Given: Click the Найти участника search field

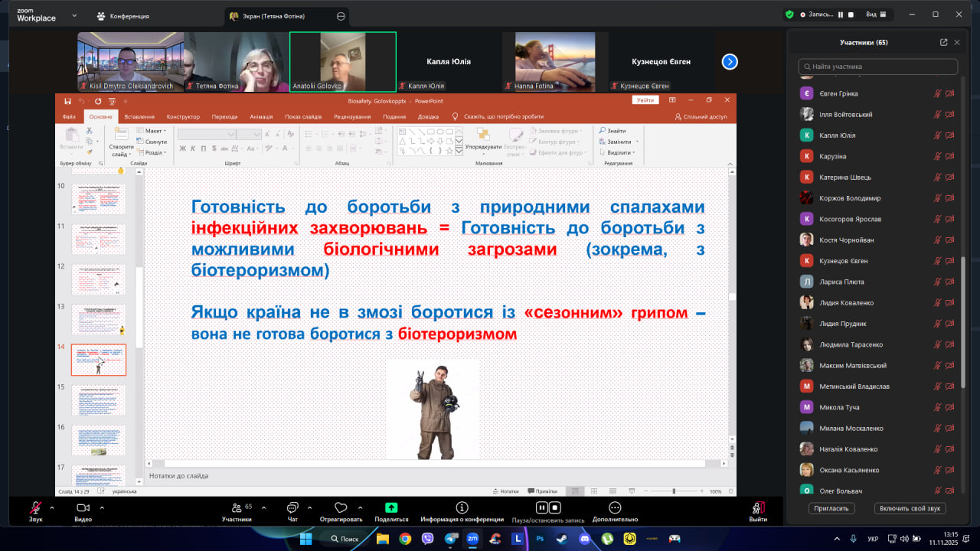Looking at the screenshot, I should click(x=877, y=67).
